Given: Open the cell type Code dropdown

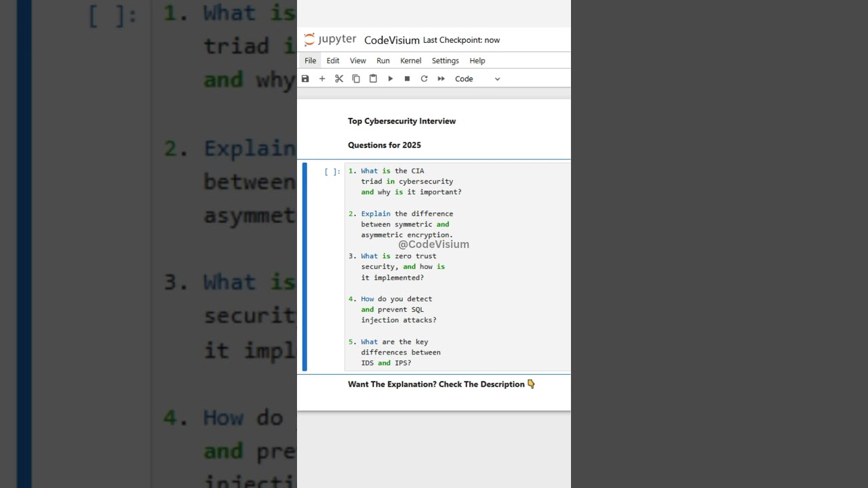Looking at the screenshot, I should pyautogui.click(x=477, y=79).
